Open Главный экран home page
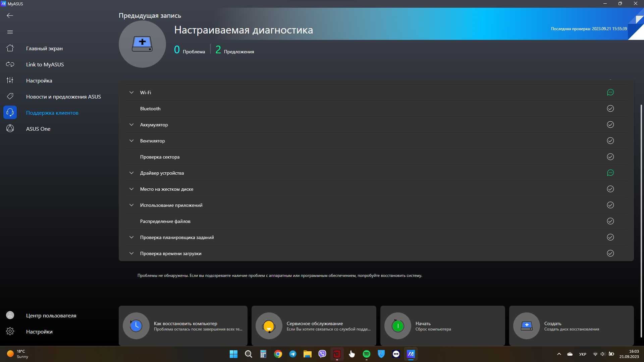The width and height of the screenshot is (644, 362). (44, 48)
